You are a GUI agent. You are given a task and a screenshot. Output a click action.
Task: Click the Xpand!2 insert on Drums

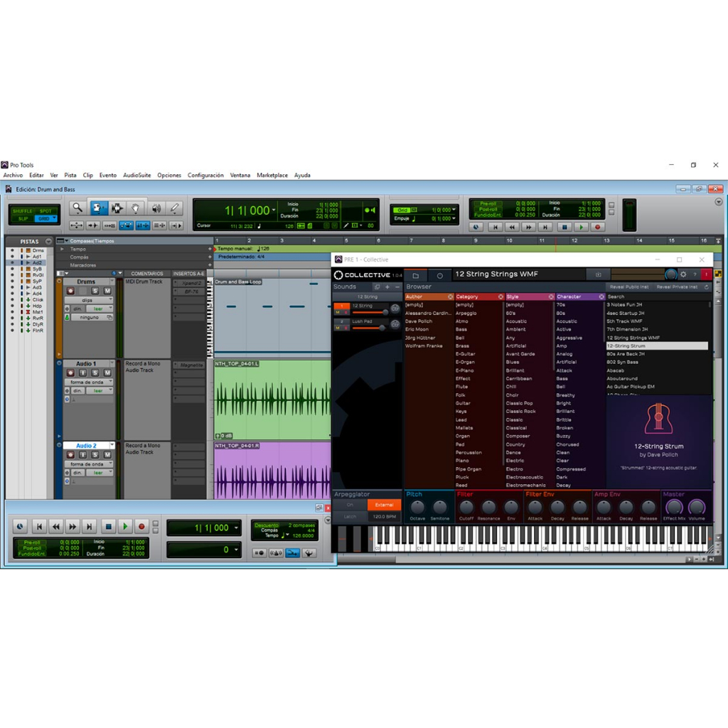coord(191,283)
